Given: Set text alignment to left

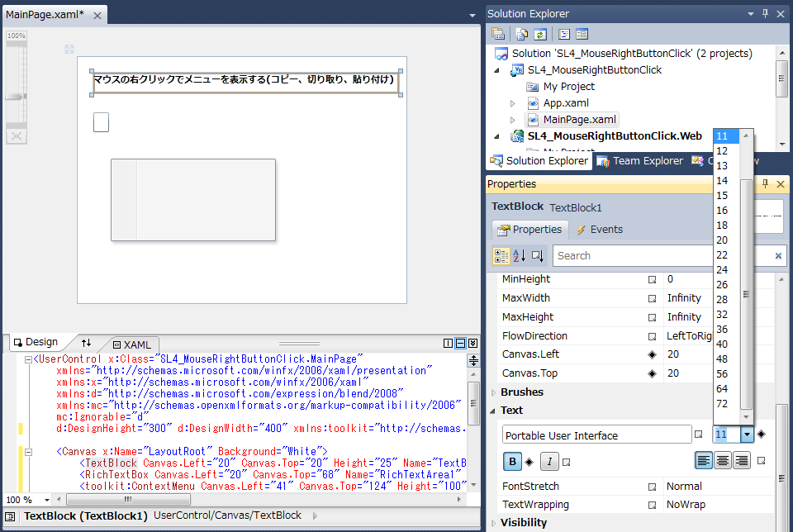Looking at the screenshot, I should 704,460.
